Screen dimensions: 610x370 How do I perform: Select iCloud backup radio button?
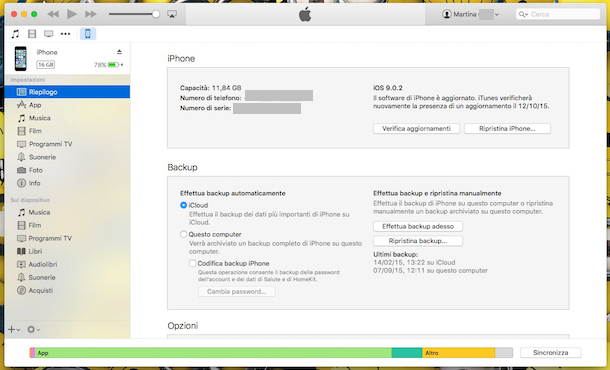183,205
